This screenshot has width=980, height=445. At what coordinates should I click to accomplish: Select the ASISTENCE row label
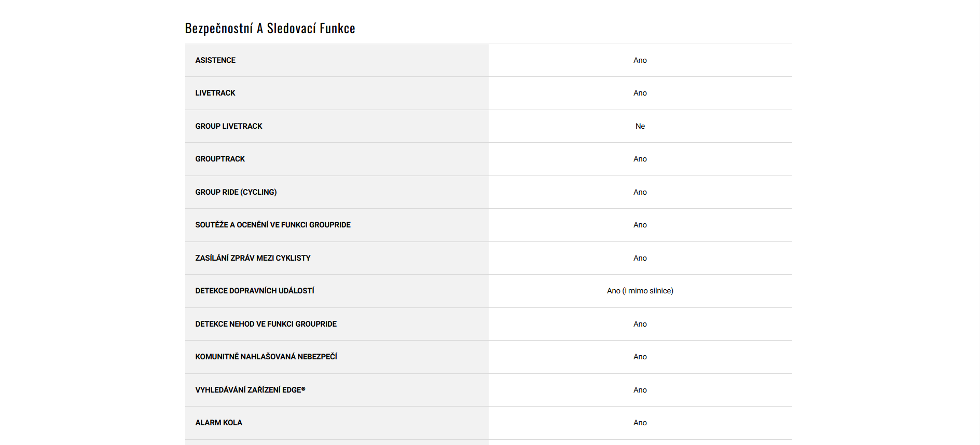pyautogui.click(x=215, y=60)
